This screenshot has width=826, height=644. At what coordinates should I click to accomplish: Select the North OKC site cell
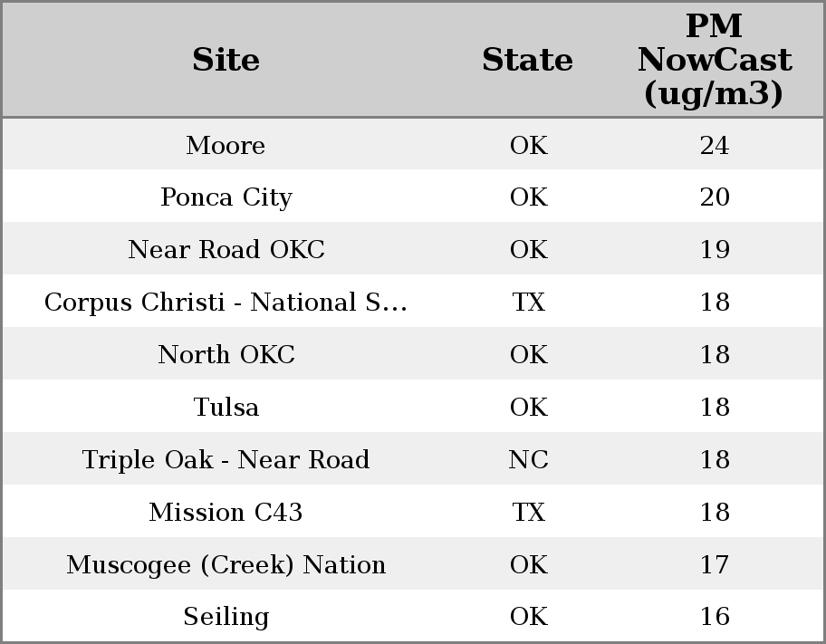(x=226, y=355)
